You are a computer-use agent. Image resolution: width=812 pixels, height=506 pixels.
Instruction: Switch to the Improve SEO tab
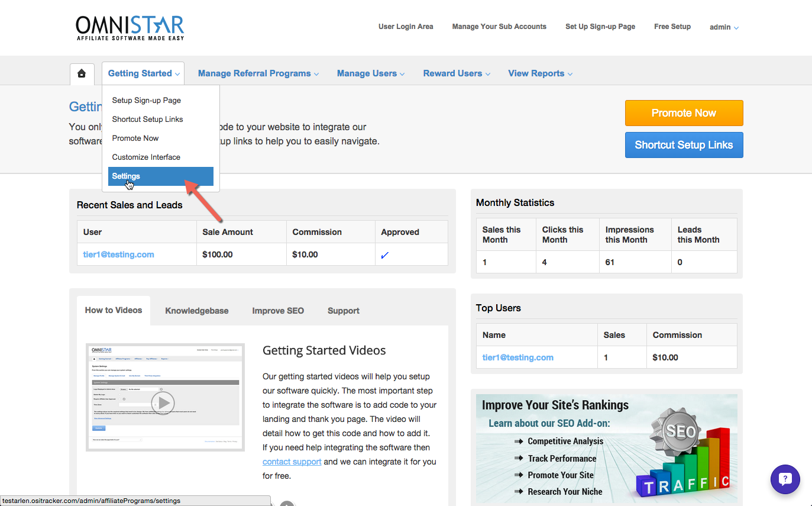pos(278,311)
